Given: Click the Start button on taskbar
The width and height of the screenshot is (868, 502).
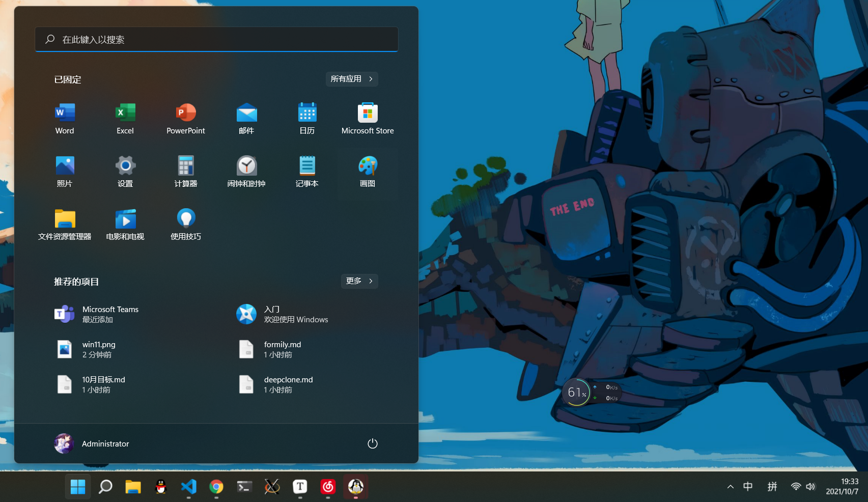Looking at the screenshot, I should (78, 487).
